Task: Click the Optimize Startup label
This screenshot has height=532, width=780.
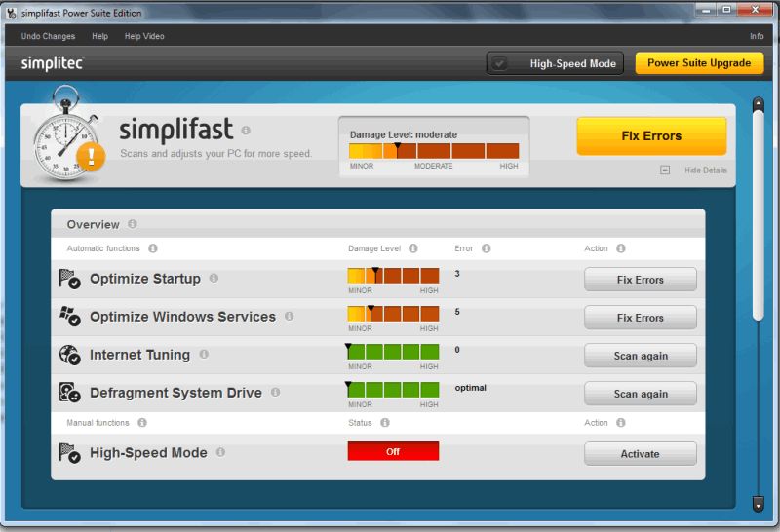Action: tap(145, 279)
